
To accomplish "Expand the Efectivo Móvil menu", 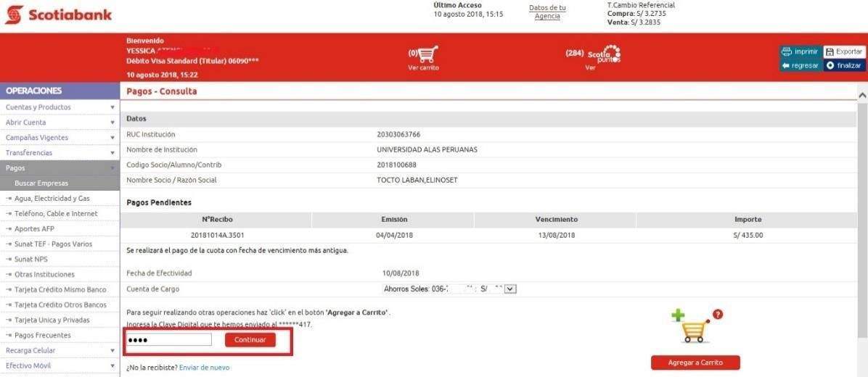I will 60,365.
